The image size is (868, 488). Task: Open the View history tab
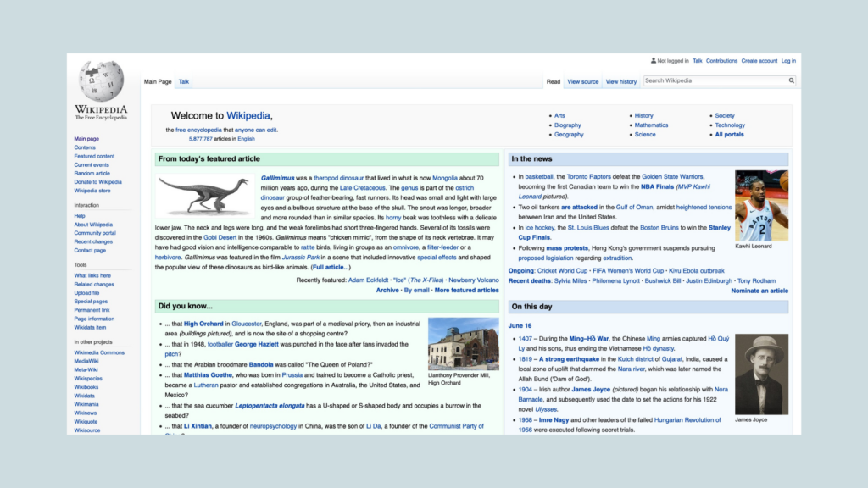pos(620,82)
